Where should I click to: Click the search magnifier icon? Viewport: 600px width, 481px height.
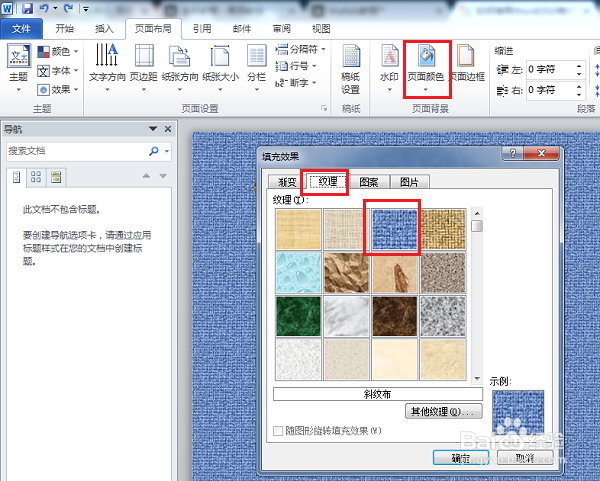pos(154,151)
